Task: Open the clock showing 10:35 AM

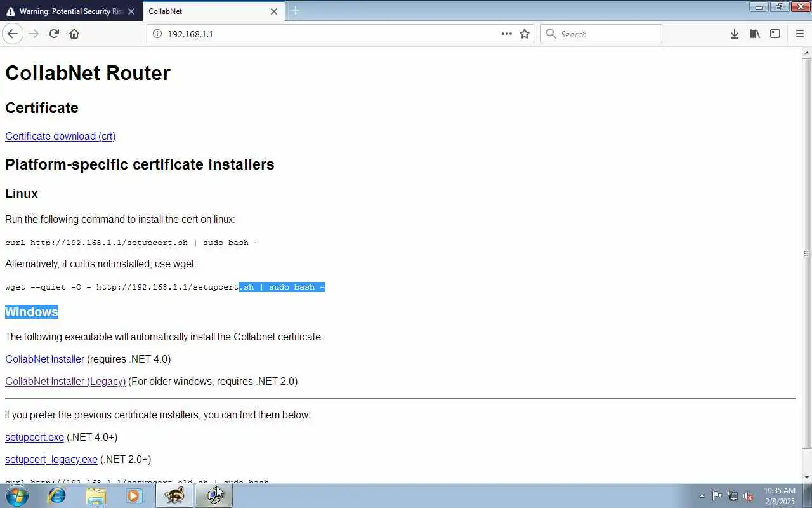Action: (780, 496)
